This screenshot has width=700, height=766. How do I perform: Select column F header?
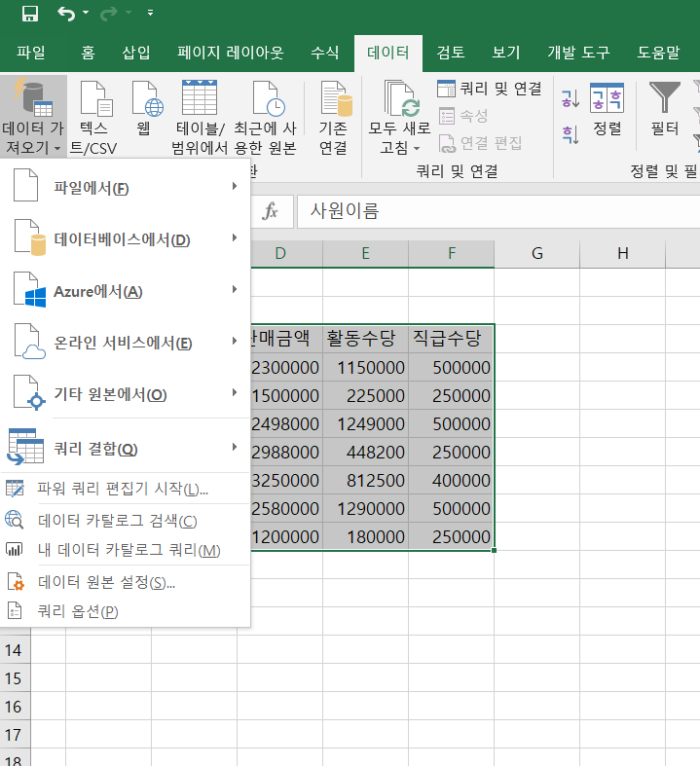pyautogui.click(x=452, y=253)
